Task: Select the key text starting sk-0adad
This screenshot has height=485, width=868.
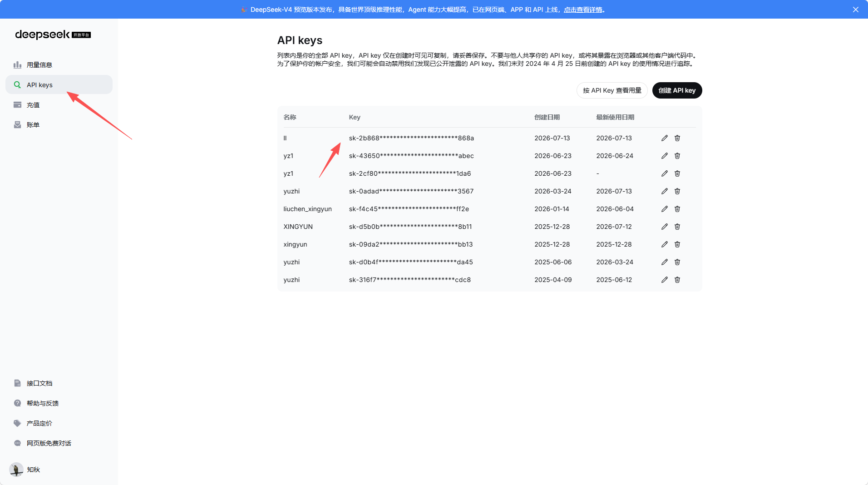Action: (x=411, y=191)
